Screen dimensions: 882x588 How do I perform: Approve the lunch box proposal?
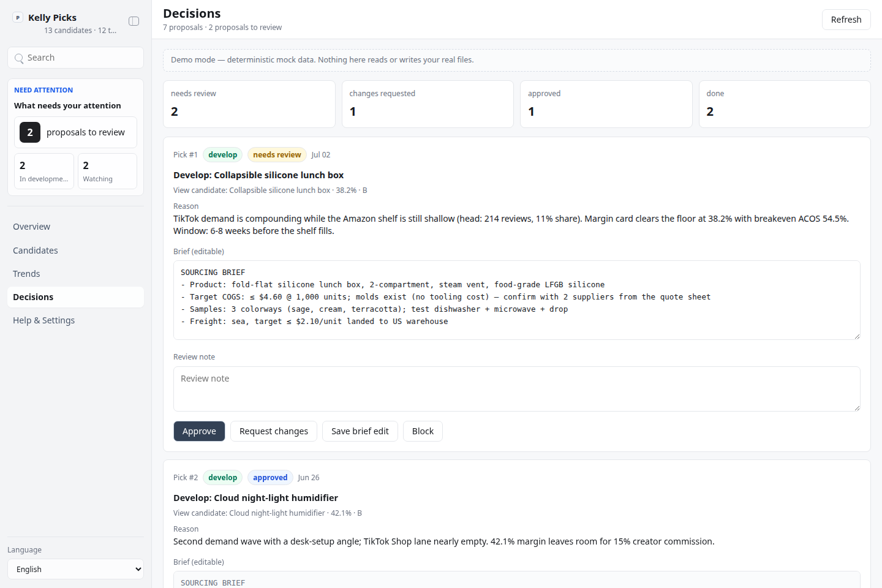[x=199, y=431]
